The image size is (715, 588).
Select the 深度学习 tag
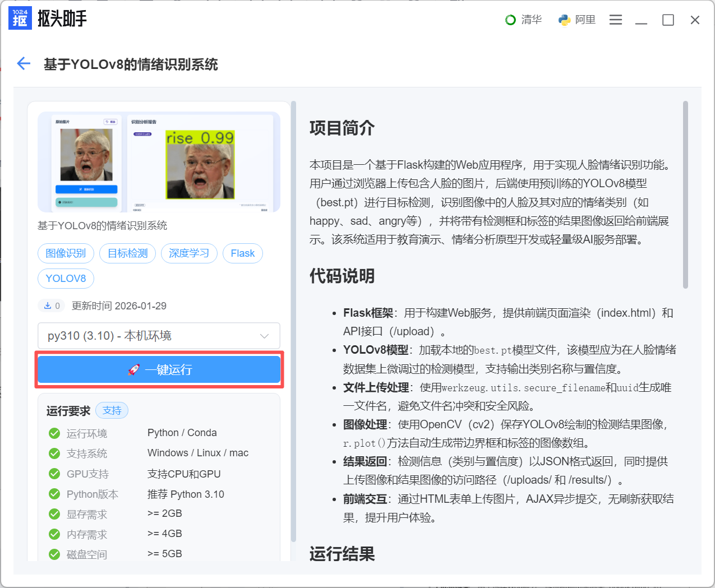click(189, 253)
